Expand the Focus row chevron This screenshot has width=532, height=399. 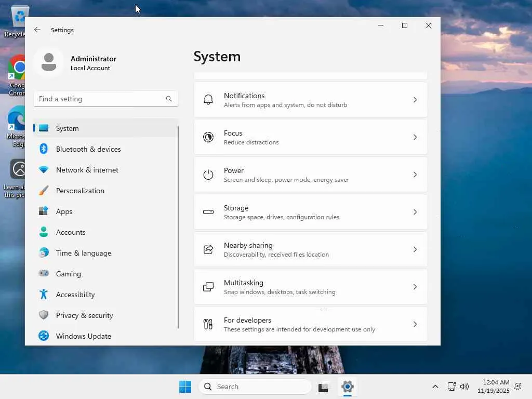point(415,137)
